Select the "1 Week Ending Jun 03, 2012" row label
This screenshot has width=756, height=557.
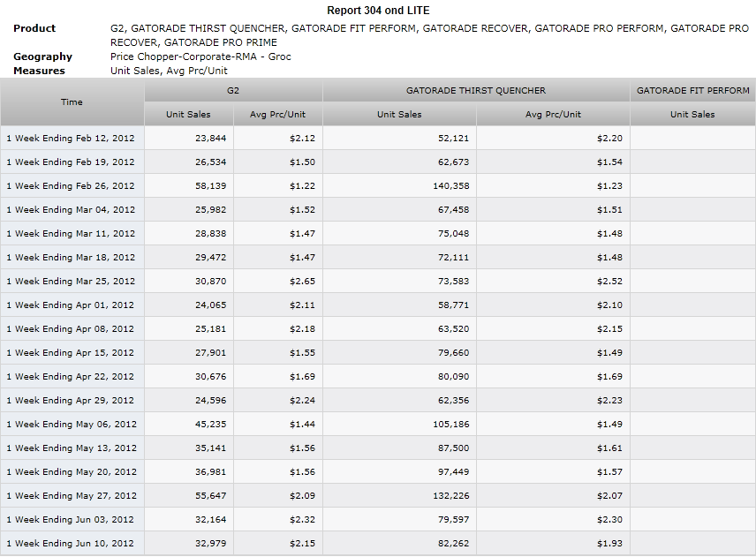click(x=70, y=520)
